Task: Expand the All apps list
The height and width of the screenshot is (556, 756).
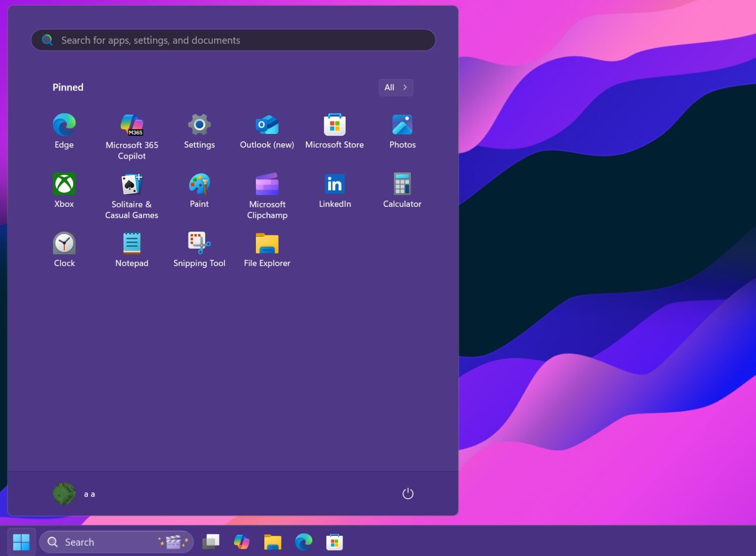Action: (x=395, y=87)
